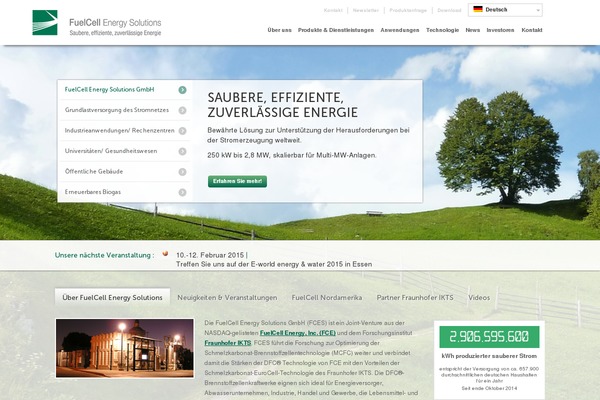The height and width of the screenshot is (400, 600).
Task: Click arrow icon beside Öffentliche Gebäude
Action: tap(183, 172)
